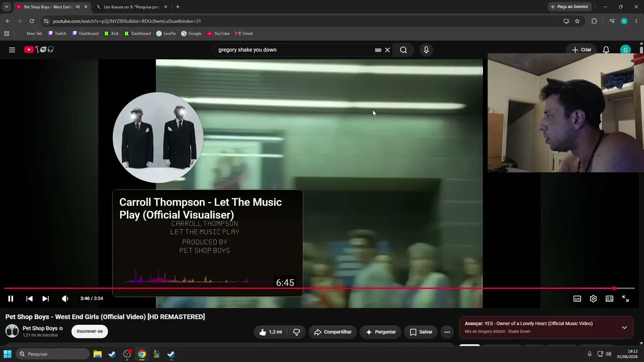The width and height of the screenshot is (644, 362).
Task: Skip to the previous video
Action: [30, 299]
